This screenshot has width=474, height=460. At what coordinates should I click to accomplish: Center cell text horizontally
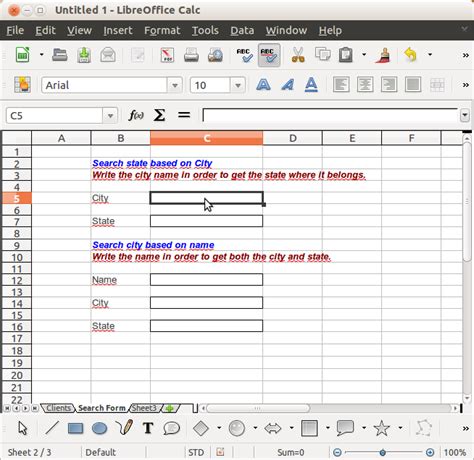365,85
